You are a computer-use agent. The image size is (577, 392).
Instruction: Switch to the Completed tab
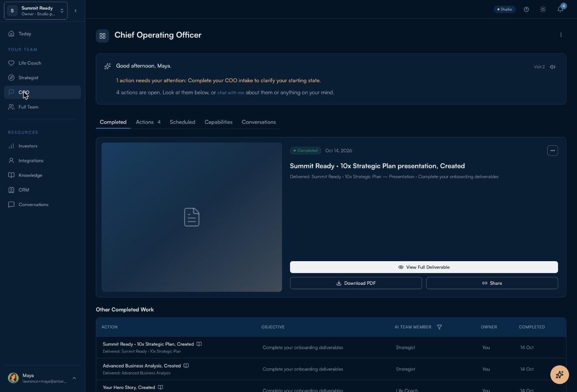click(113, 122)
